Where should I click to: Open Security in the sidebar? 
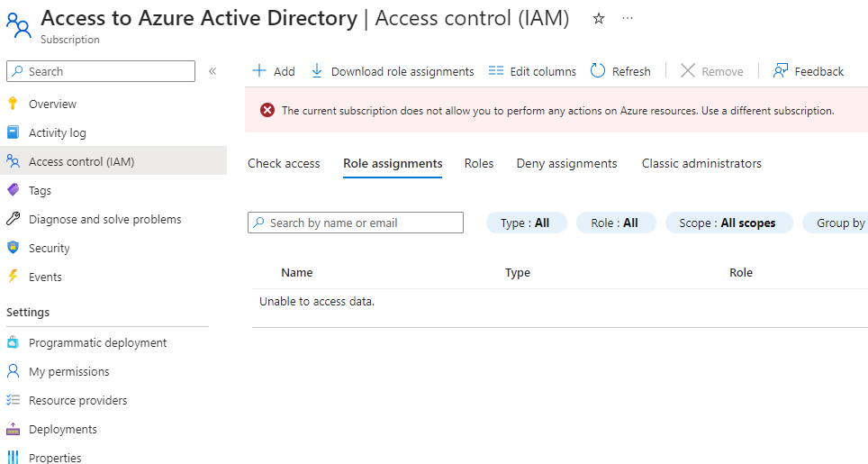coord(50,248)
